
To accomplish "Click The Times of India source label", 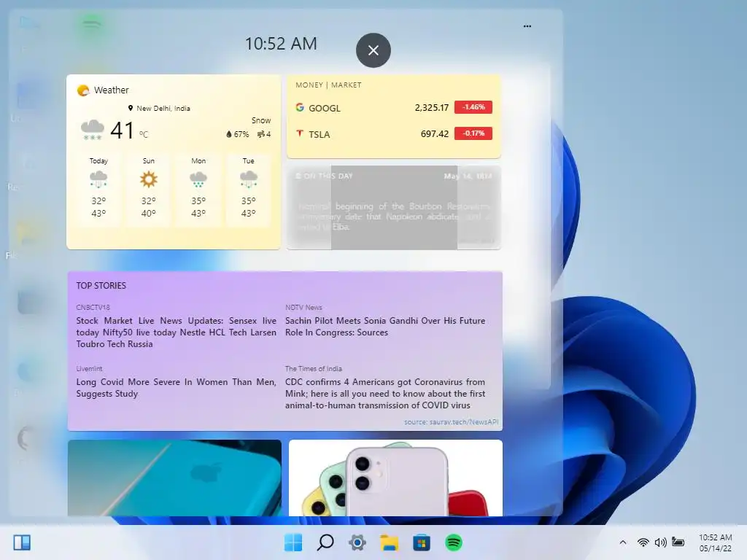I will click(x=313, y=369).
